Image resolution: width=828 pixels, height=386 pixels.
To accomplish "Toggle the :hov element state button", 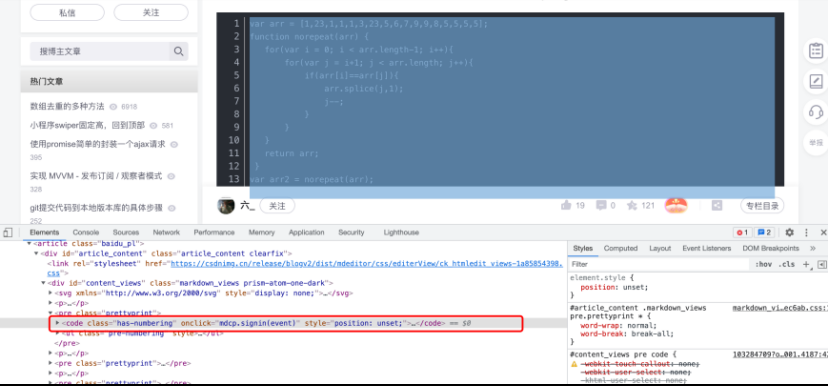I will tap(763, 264).
